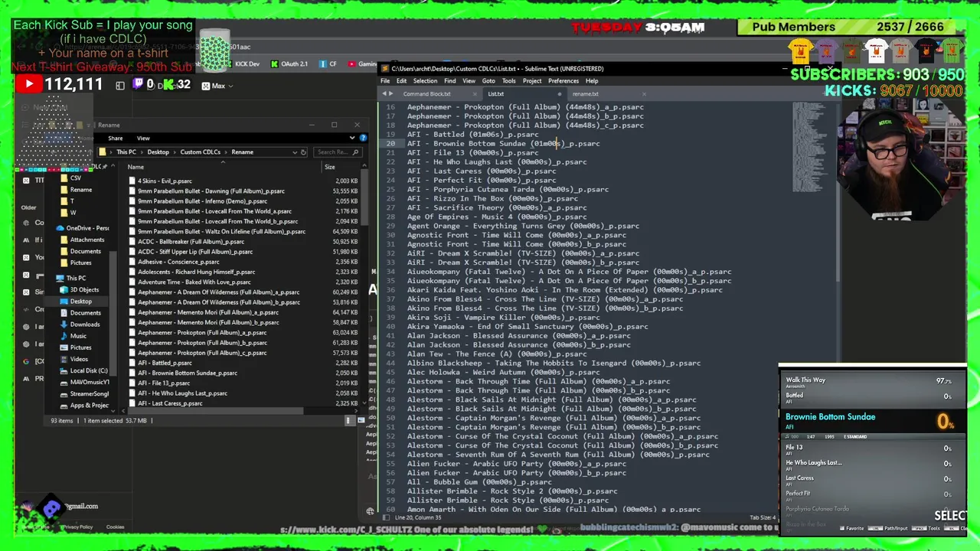
Task: Open the Share ribbon tab in Explorer
Action: click(x=116, y=139)
